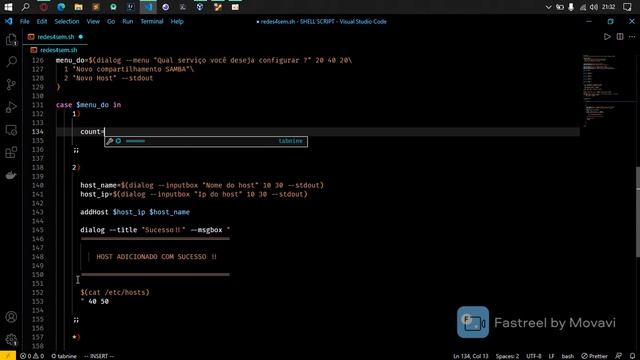Click the wrench icon in suggestion widget

coord(109,141)
